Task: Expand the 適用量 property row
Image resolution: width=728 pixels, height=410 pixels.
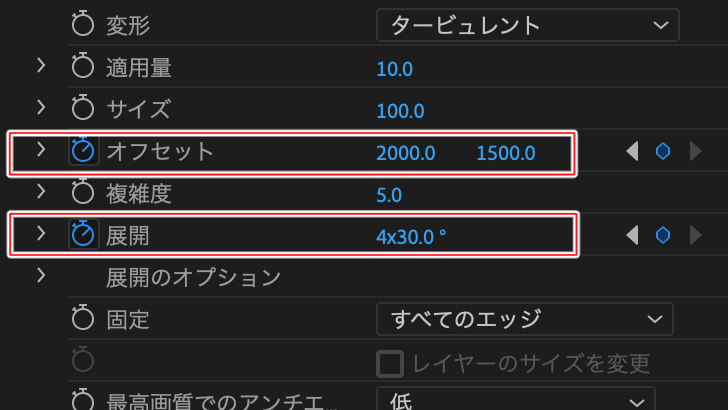Action: tap(41, 65)
